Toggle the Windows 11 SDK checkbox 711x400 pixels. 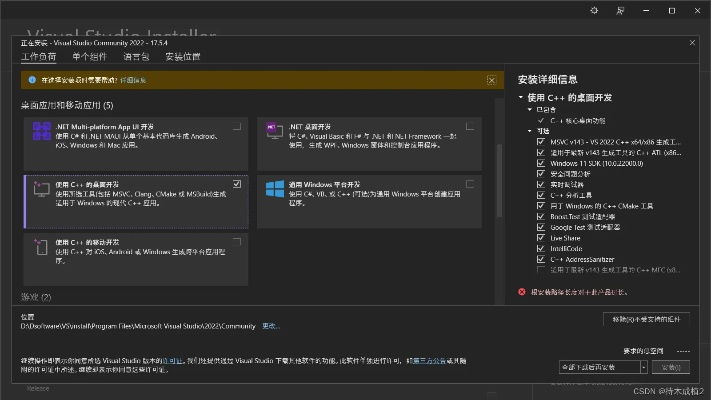coord(541,163)
